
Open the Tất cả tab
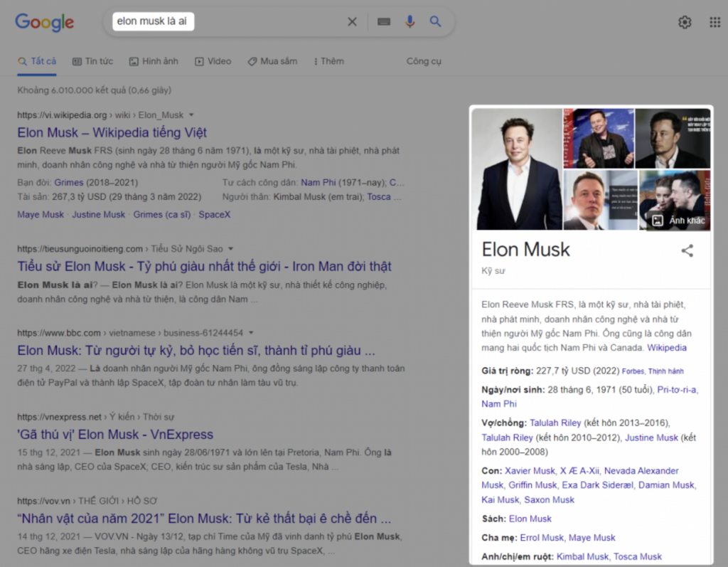pyautogui.click(x=37, y=61)
